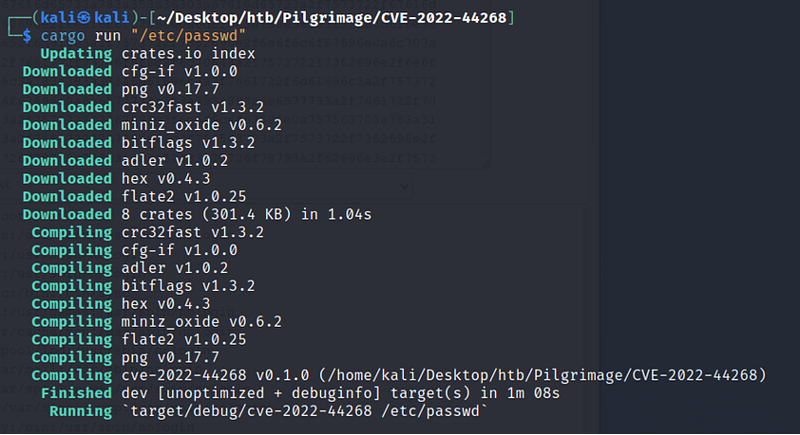This screenshot has width=800, height=435.
Task: Click the cargo command word
Action: coord(63,36)
